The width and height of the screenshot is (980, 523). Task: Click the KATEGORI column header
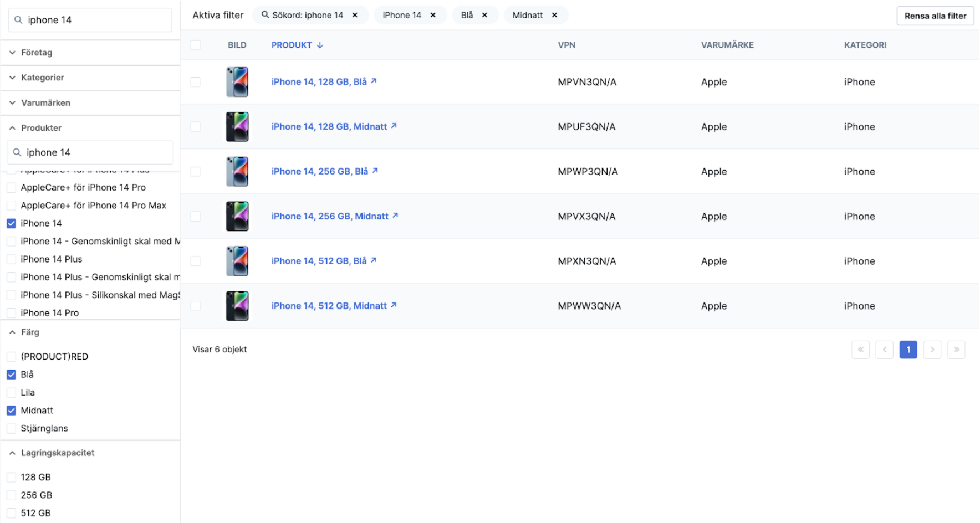[865, 45]
